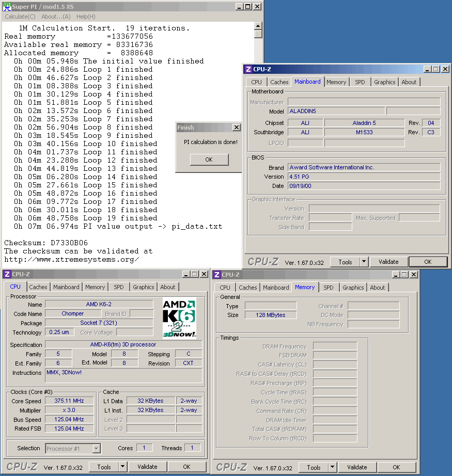Click the AMD-K6(tm) 3D processor specification

click(x=123, y=344)
